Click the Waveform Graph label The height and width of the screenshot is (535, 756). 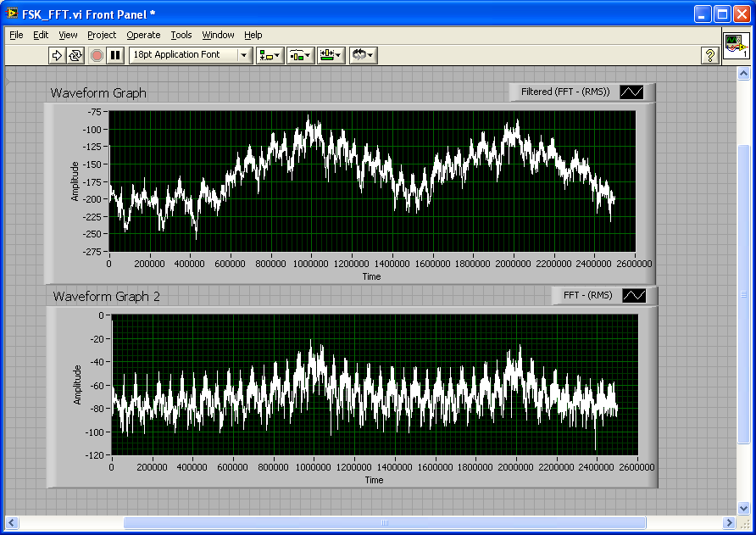(x=98, y=92)
